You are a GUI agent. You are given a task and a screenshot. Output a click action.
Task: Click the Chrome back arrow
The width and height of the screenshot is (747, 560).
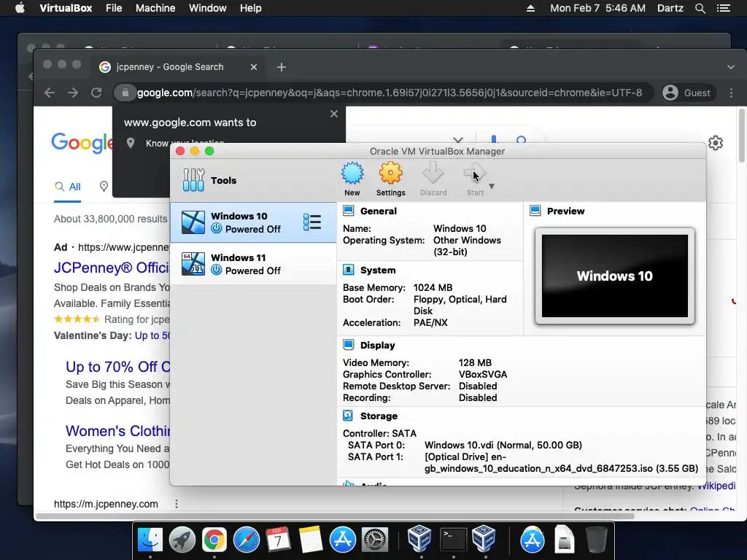click(50, 93)
